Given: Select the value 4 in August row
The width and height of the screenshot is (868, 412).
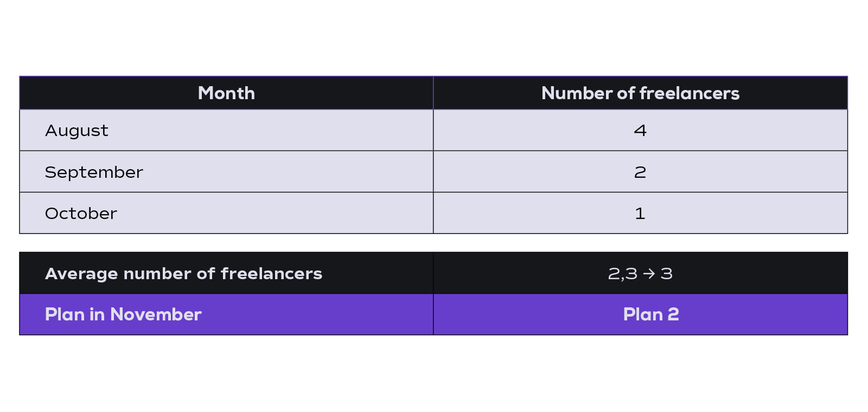Looking at the screenshot, I should (640, 130).
